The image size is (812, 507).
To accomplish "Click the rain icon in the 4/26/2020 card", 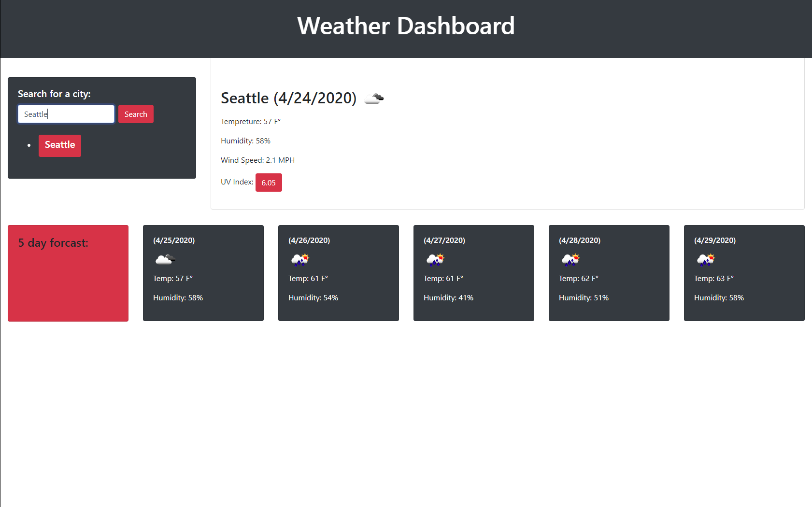I will pos(300,259).
